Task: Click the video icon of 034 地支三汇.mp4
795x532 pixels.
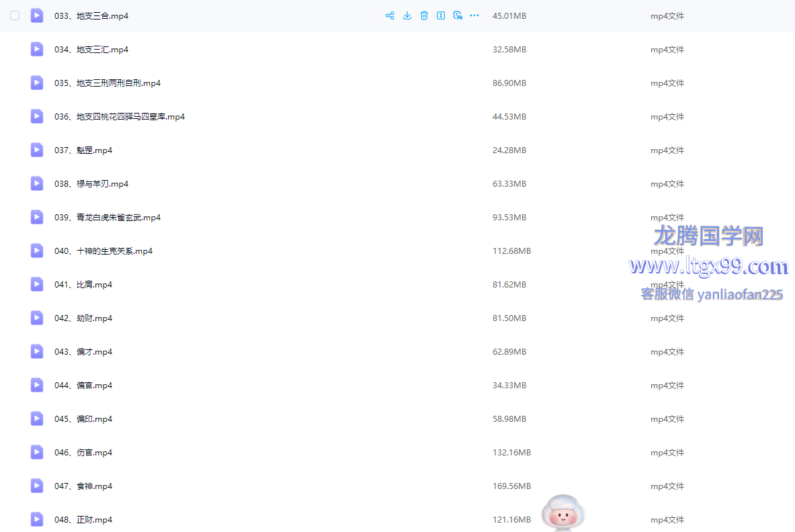Action: pyautogui.click(x=37, y=49)
